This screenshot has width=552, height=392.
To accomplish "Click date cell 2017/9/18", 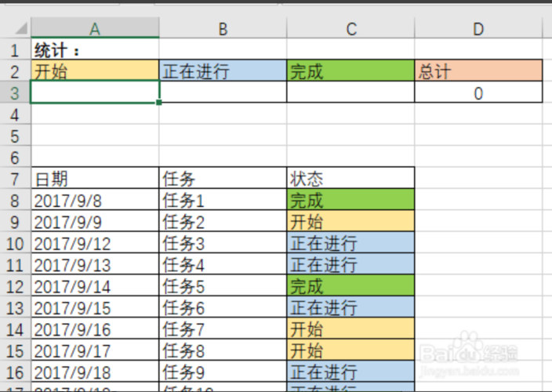I will [95, 372].
